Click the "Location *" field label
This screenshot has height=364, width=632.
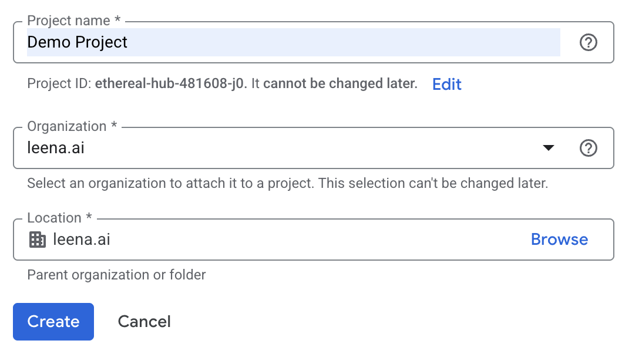pyautogui.click(x=59, y=218)
